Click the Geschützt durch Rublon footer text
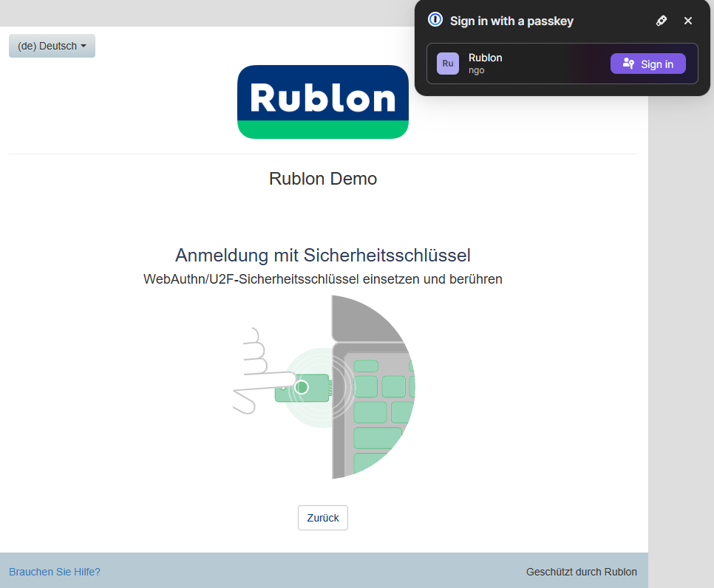The width and height of the screenshot is (714, 588). coord(581,572)
